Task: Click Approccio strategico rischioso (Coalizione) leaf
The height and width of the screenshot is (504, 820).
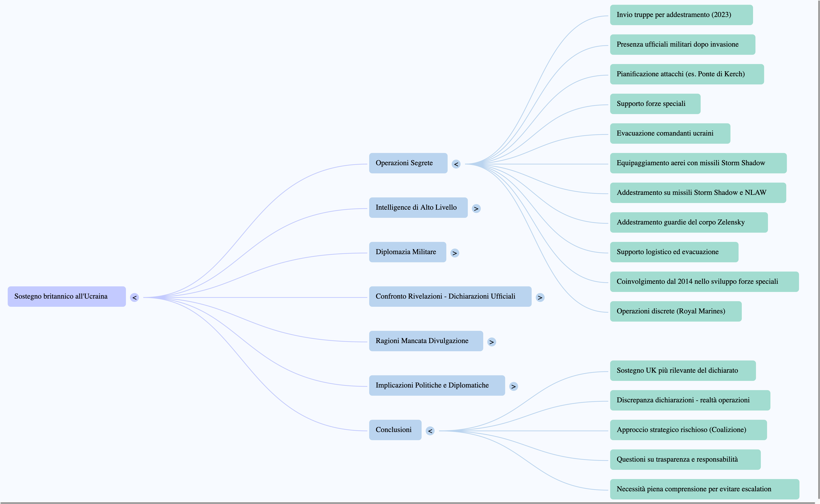Action: tap(689, 430)
